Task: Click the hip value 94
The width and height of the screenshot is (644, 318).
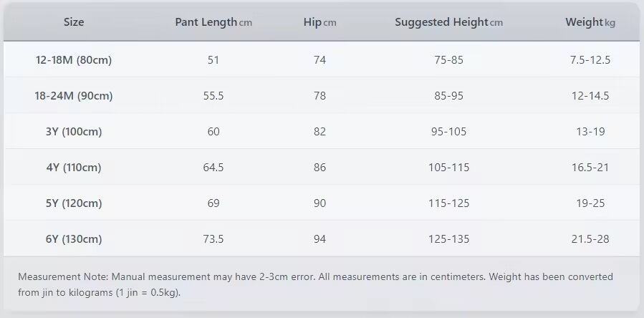Action: pyautogui.click(x=319, y=239)
